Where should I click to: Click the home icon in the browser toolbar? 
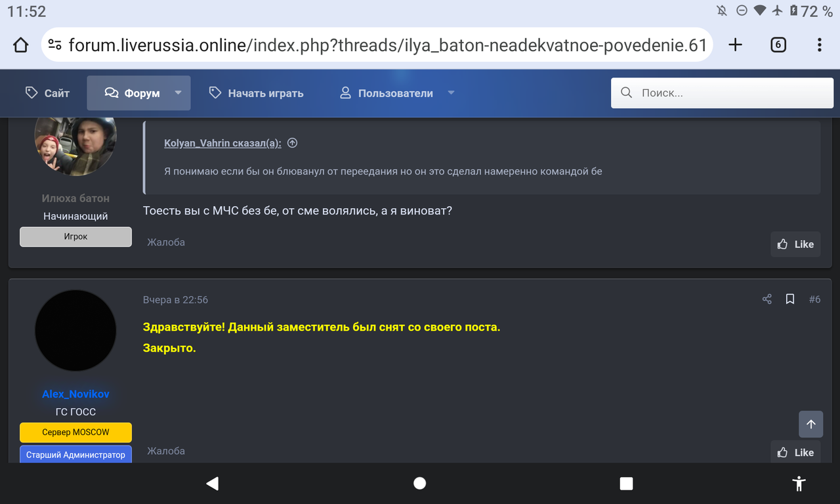click(20, 44)
